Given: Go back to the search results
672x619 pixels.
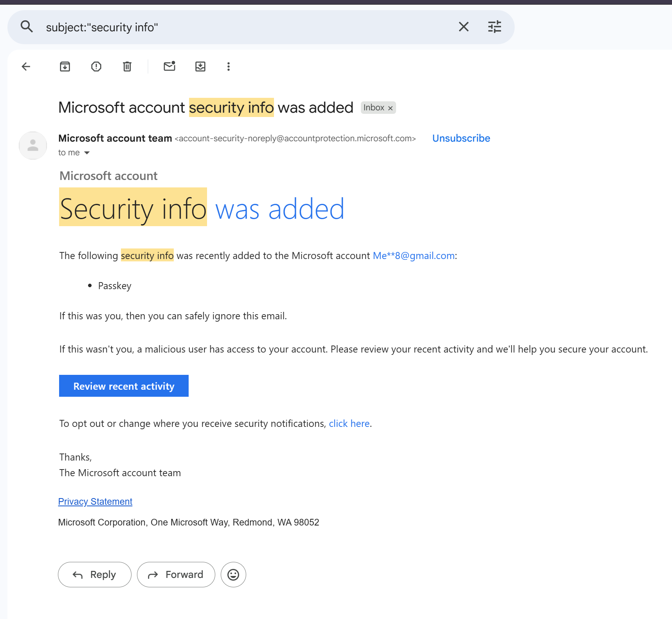Looking at the screenshot, I should click(x=26, y=67).
